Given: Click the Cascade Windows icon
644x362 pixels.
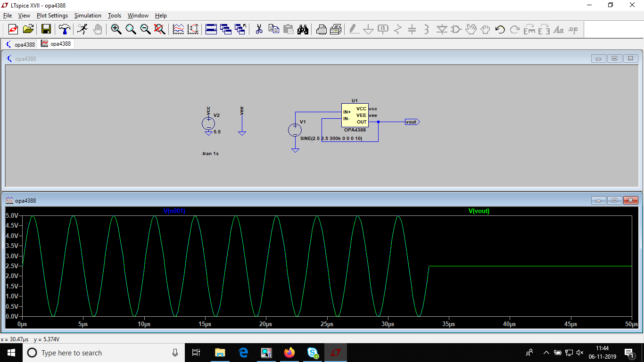Looking at the screenshot, I should [x=226, y=29].
